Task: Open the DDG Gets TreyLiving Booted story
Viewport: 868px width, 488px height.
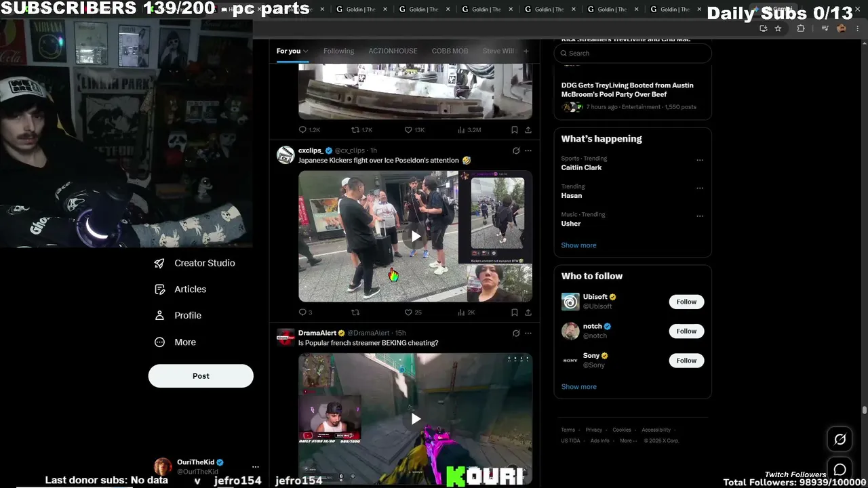Action: tap(627, 89)
